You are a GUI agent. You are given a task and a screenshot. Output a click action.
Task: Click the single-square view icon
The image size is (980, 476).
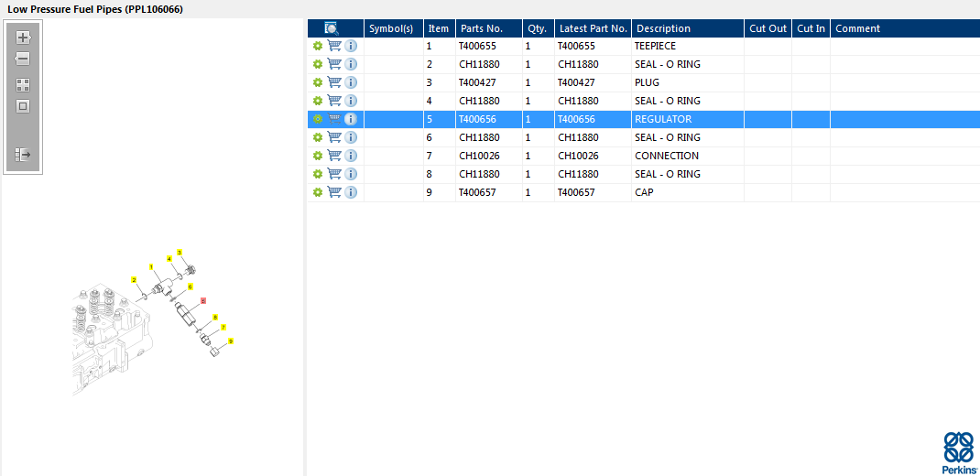click(23, 107)
